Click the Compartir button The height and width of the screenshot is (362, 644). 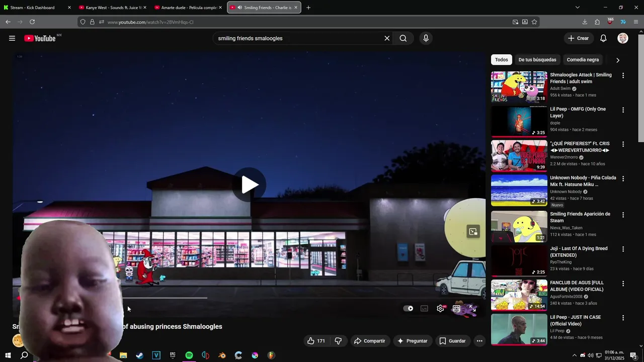click(370, 341)
